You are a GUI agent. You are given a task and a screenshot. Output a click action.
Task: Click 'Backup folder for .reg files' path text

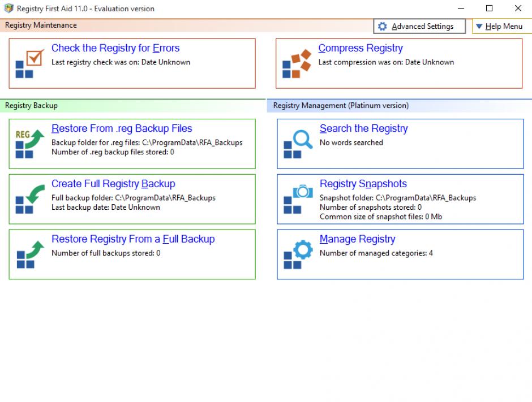(147, 142)
